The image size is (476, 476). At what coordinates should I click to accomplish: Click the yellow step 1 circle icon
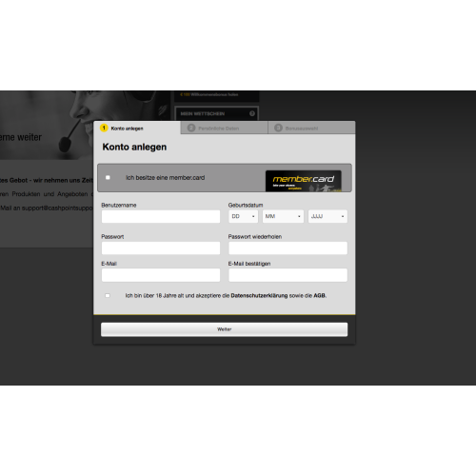coord(104,128)
